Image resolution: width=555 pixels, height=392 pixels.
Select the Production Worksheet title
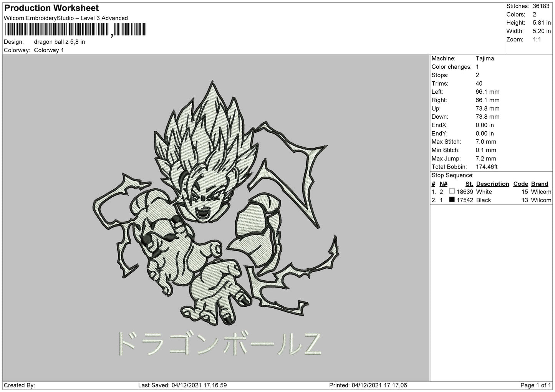tap(51, 8)
